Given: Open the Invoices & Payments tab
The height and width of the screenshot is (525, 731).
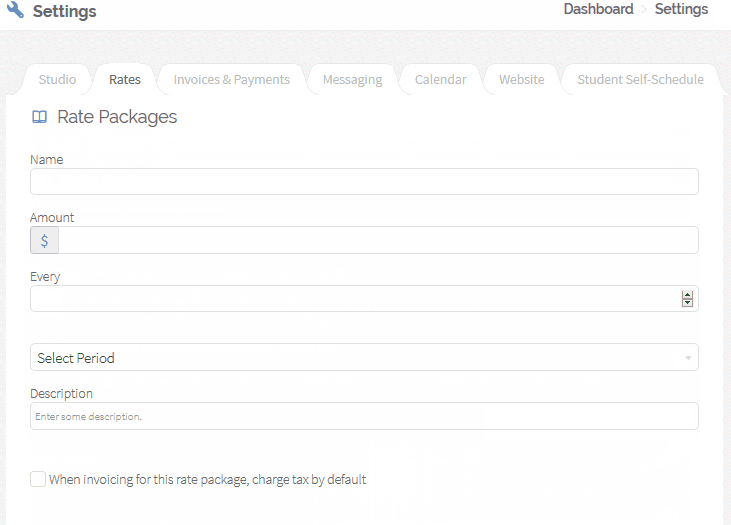Looking at the screenshot, I should (231, 80).
